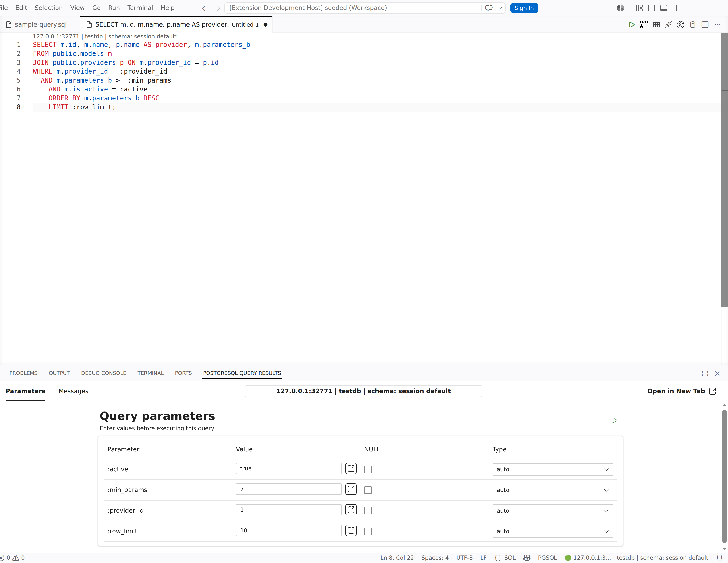The height and width of the screenshot is (563, 728).
Task: Open the Messages results tab
Action: (x=73, y=391)
